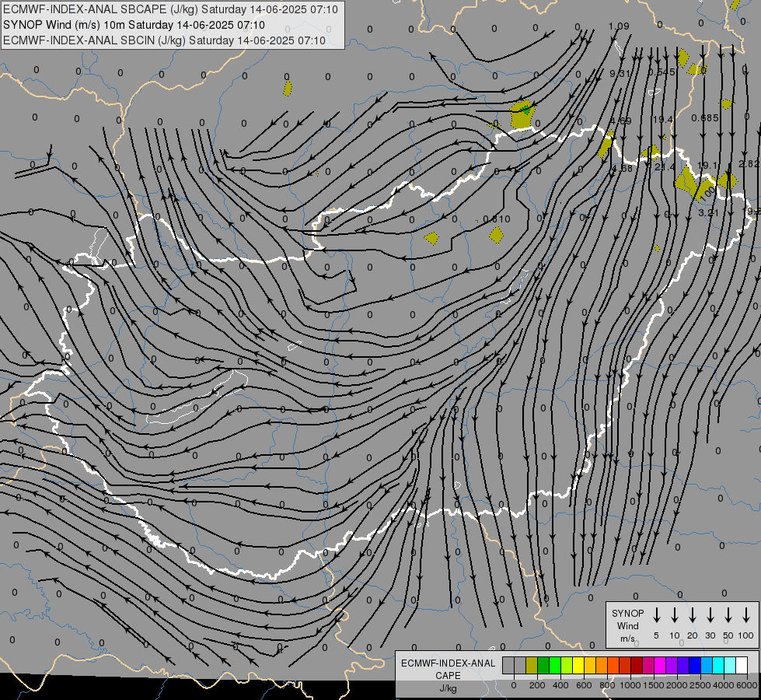Click the olive diamond patch beside 0.610
The height and width of the screenshot is (700, 761).
(x=496, y=235)
